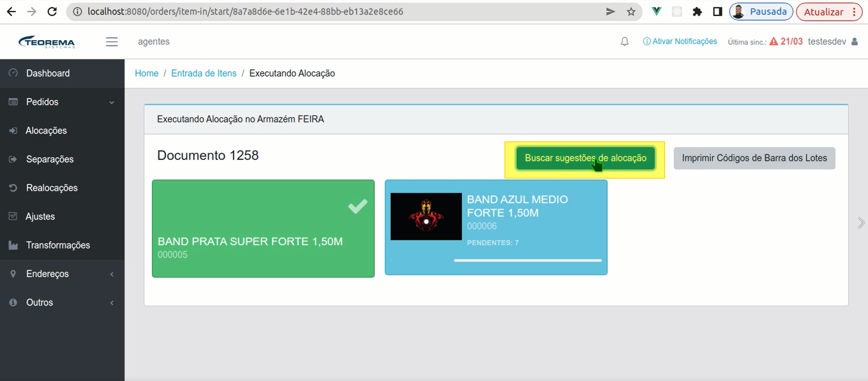Click Buscar sugestões de alocação button
The image size is (868, 381).
[x=585, y=158]
